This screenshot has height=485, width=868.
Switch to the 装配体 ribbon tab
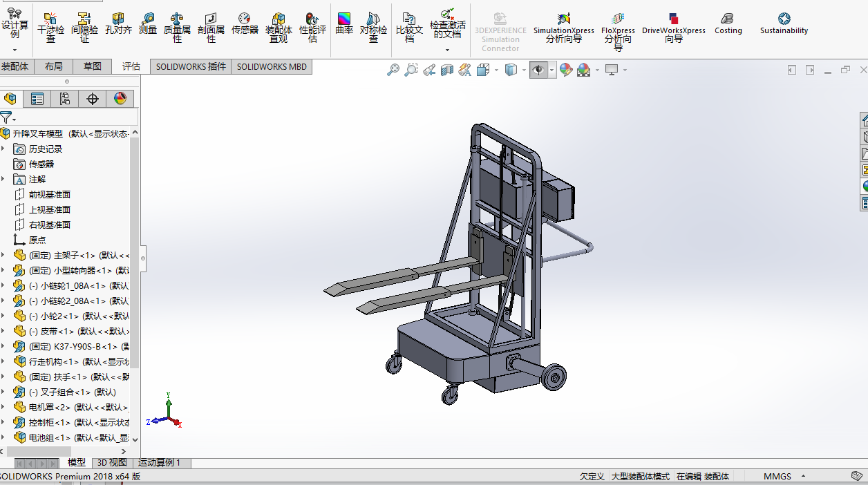tap(15, 66)
